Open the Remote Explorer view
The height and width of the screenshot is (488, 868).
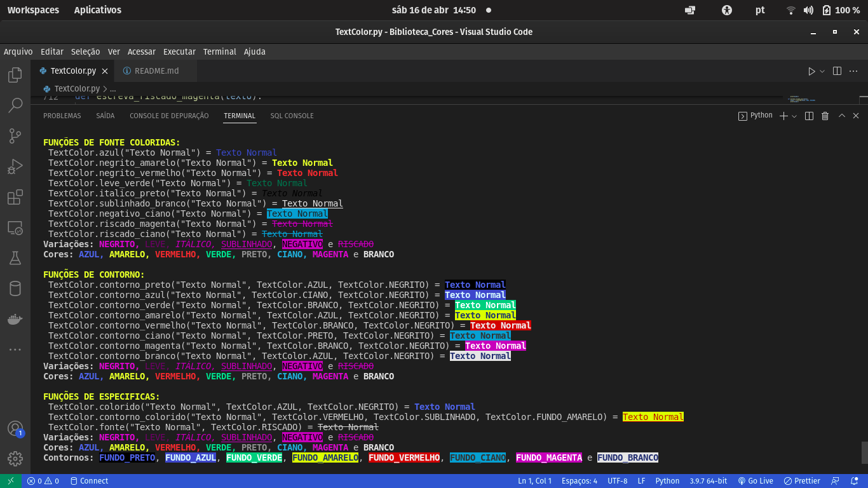click(x=15, y=228)
